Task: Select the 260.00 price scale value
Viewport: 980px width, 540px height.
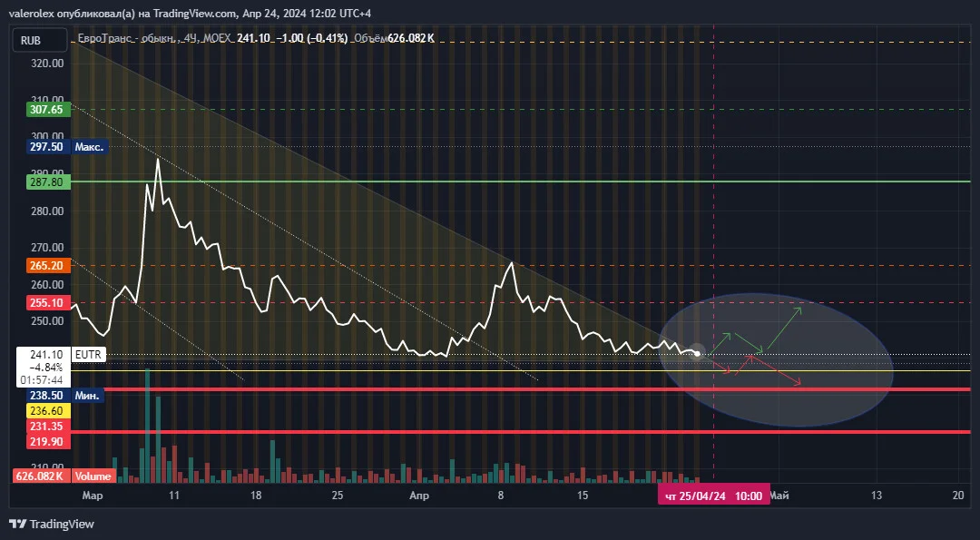Action: click(48, 284)
